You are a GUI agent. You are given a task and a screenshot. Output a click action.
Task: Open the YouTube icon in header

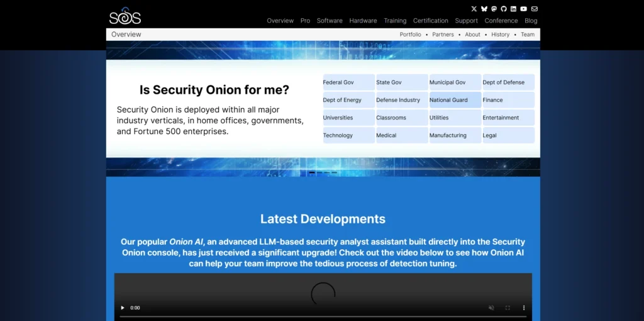point(524,9)
